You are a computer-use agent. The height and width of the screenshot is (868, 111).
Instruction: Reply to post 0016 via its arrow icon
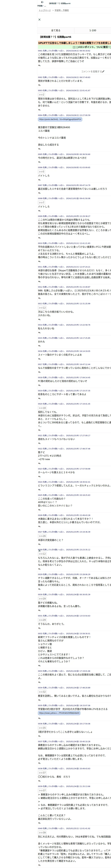39,359
